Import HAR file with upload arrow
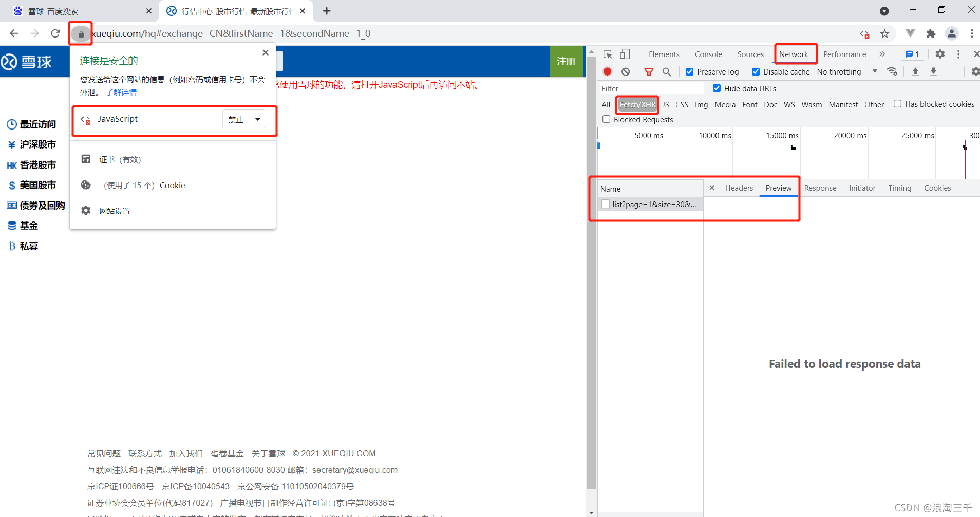This screenshot has height=517, width=980. pos(915,71)
